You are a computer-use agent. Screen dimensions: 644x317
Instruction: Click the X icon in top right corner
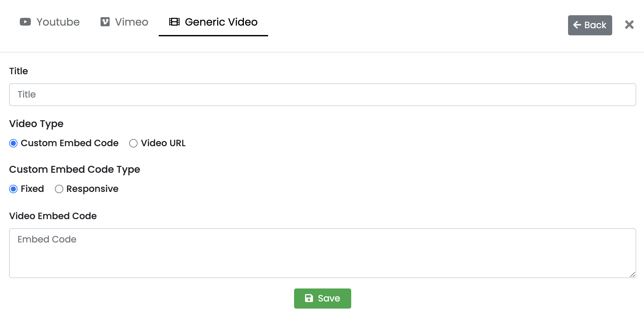pos(629,25)
